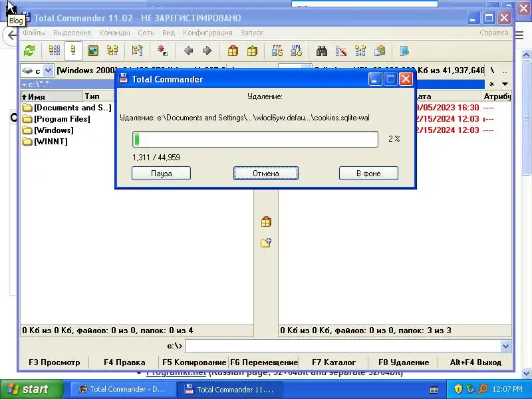Select the [Windows] folder
Screen dimensions: 532x399
click(x=48, y=130)
